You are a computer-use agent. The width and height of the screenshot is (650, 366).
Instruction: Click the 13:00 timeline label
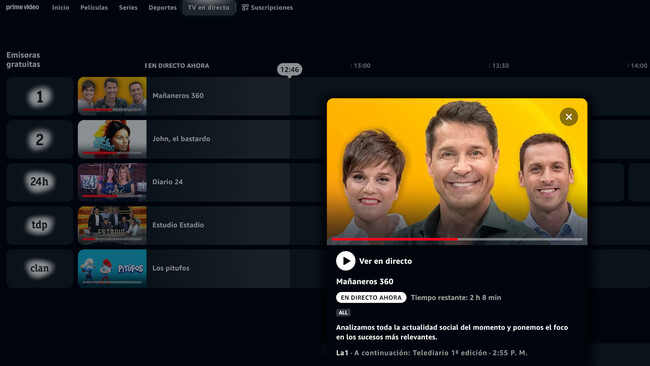tap(362, 65)
